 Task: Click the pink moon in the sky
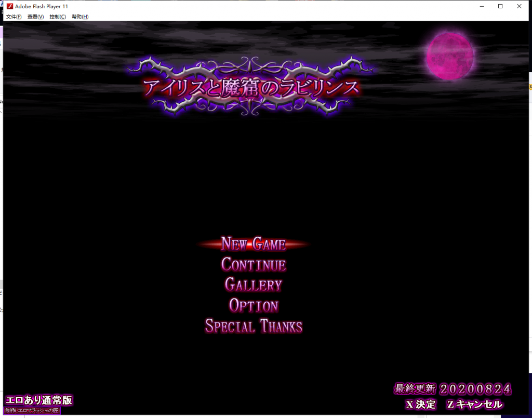pos(450,56)
